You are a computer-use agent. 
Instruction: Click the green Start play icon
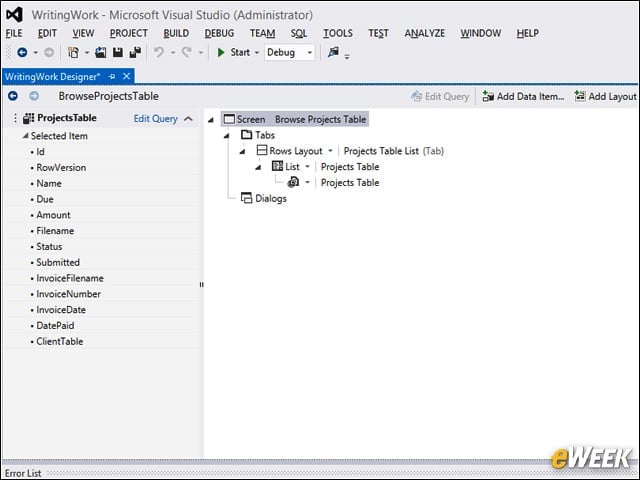pos(221,52)
